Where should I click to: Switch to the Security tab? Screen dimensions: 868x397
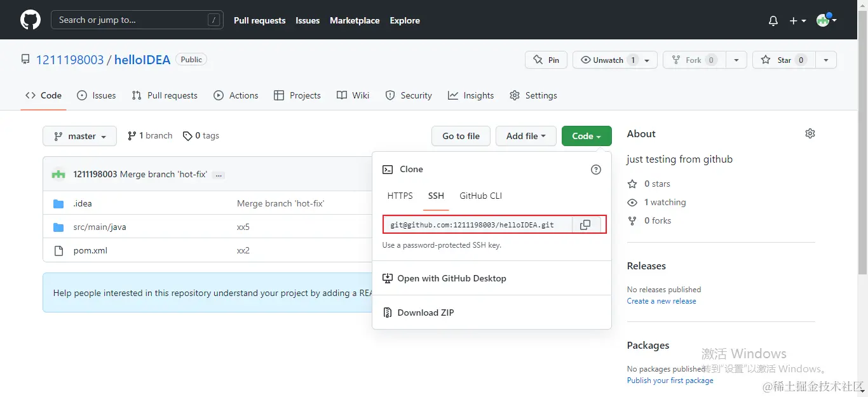pyautogui.click(x=409, y=95)
